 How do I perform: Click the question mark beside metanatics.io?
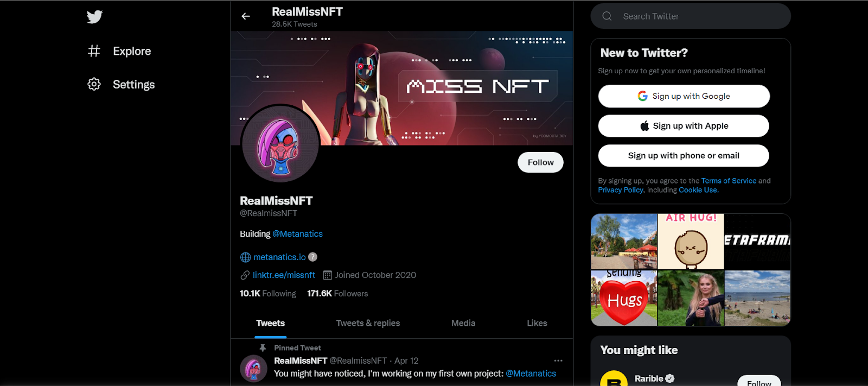(312, 257)
